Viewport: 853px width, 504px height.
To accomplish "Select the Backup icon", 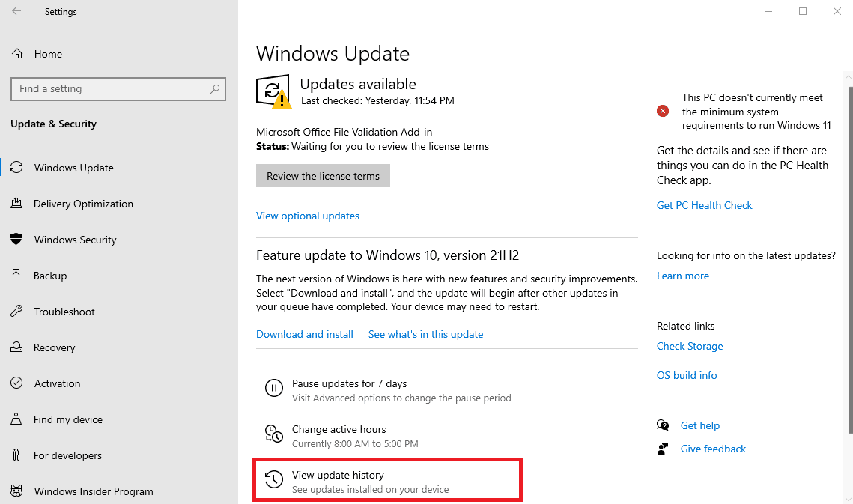I will click(x=16, y=275).
